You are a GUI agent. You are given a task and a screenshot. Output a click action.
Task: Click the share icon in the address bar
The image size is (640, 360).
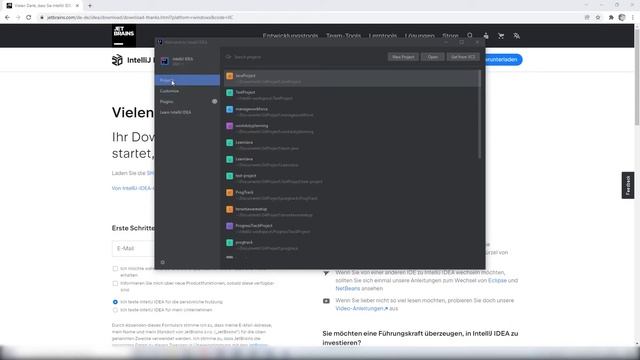pos(587,18)
